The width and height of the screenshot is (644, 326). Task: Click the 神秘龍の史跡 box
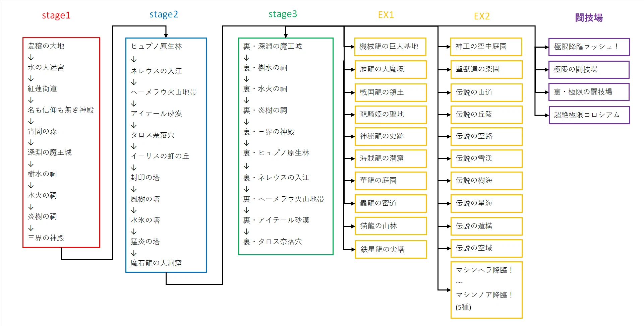390,136
